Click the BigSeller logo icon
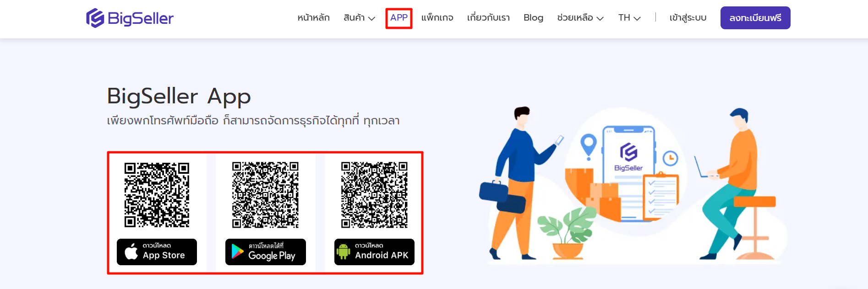Image resolution: width=868 pixels, height=289 pixels. pyautogui.click(x=95, y=18)
